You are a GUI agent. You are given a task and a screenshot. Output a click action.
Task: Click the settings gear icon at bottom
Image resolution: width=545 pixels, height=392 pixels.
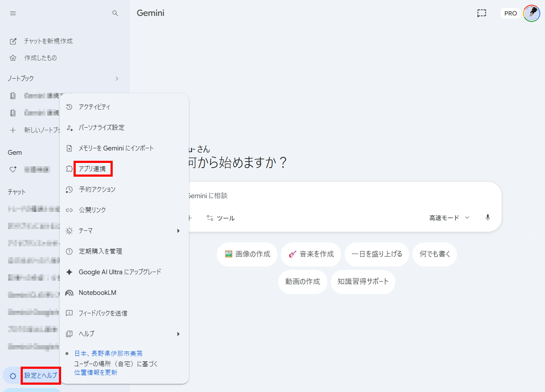[x=13, y=376]
